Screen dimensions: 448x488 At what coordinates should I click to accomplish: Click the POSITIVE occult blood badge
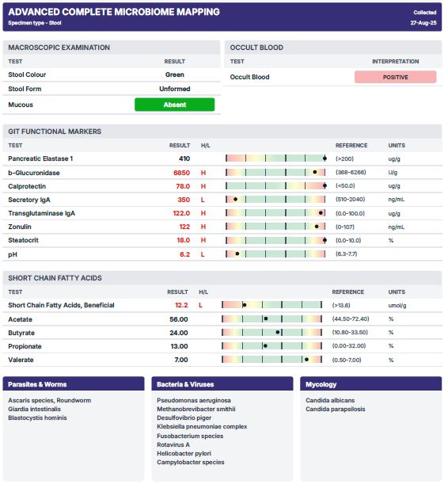[x=395, y=77]
